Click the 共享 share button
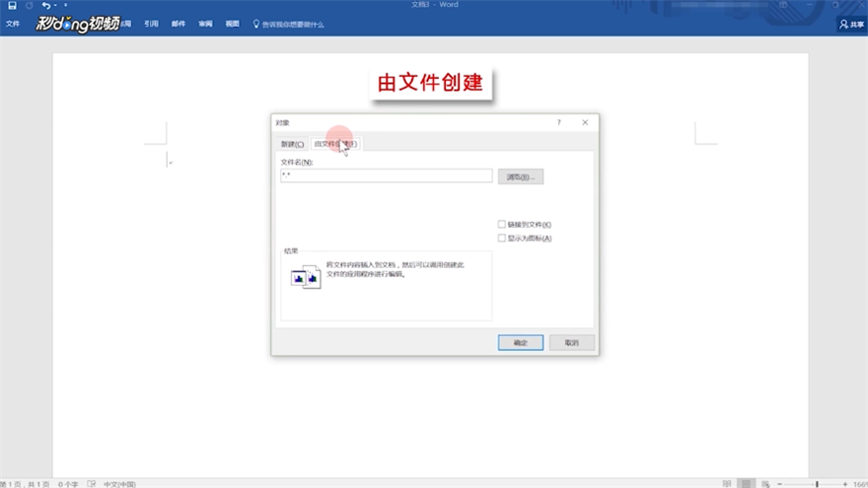 point(852,25)
